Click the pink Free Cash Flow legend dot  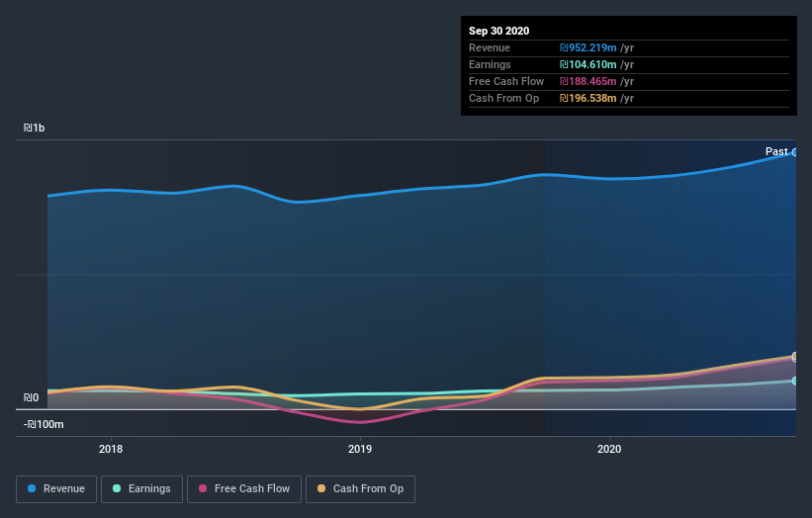point(203,488)
